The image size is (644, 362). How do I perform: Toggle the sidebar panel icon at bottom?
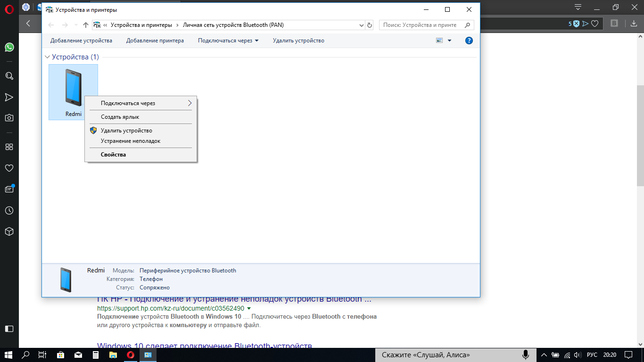pyautogui.click(x=9, y=329)
